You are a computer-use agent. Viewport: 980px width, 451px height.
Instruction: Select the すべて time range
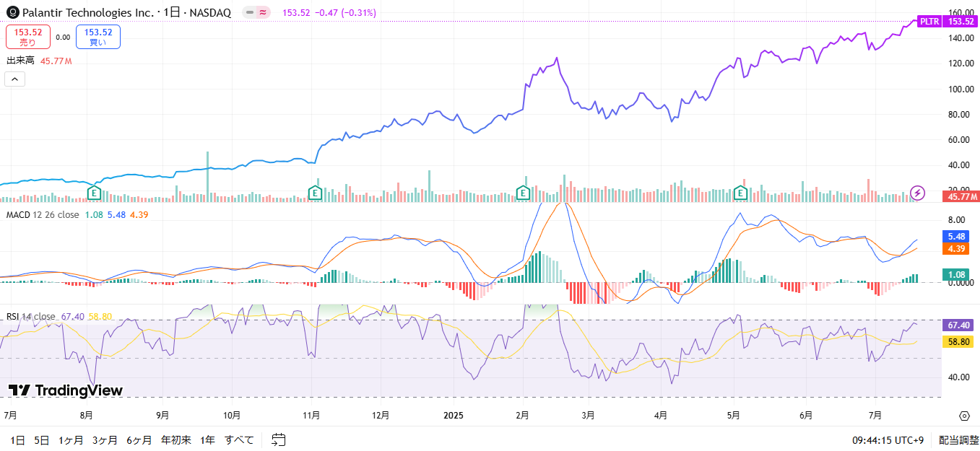point(239,439)
